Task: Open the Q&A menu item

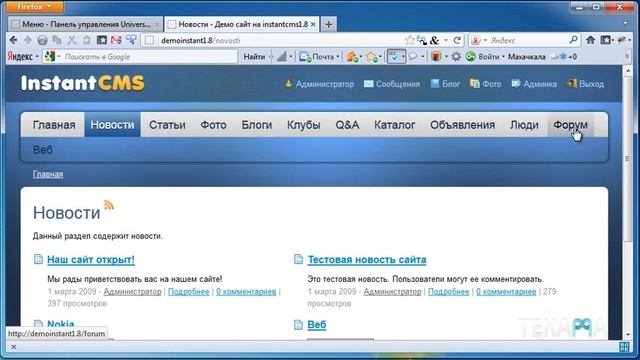Action: point(347,125)
